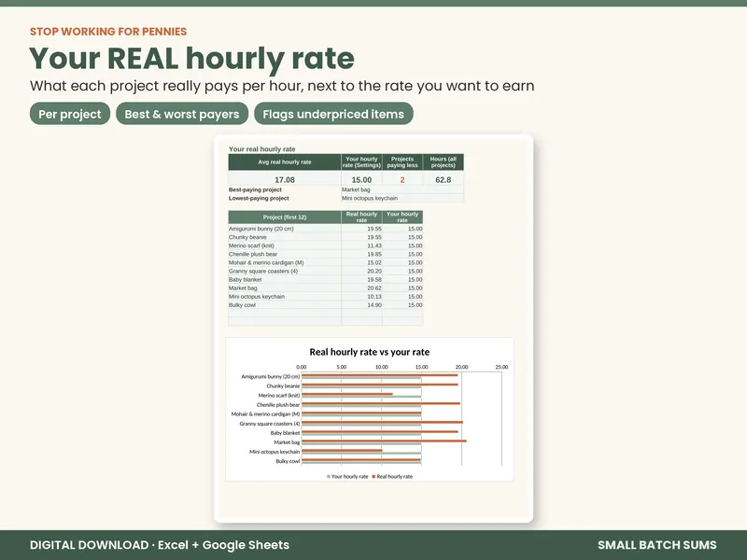This screenshot has width=747, height=560.
Task: Select 'Chenille plush bear' table row
Action: tap(325, 254)
